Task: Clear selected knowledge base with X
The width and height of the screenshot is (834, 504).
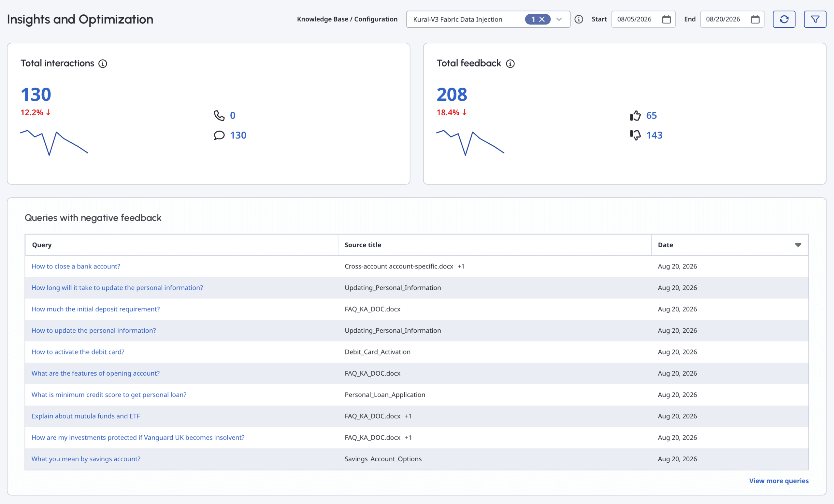Action: [542, 19]
